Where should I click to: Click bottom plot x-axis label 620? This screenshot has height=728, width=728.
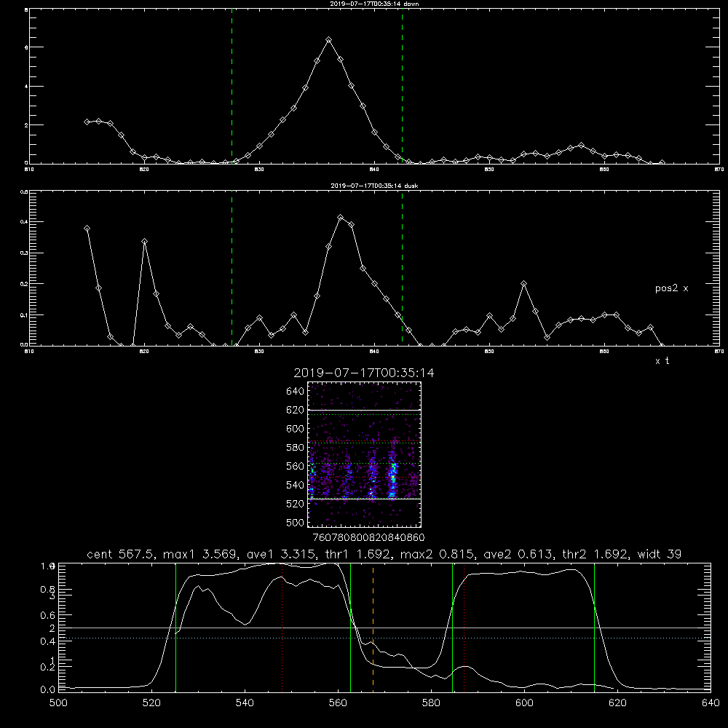pos(617,703)
